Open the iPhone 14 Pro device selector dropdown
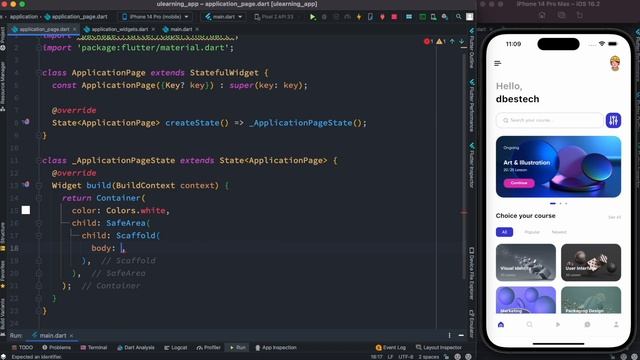Viewport: 640px width, 360px height. click(156, 17)
